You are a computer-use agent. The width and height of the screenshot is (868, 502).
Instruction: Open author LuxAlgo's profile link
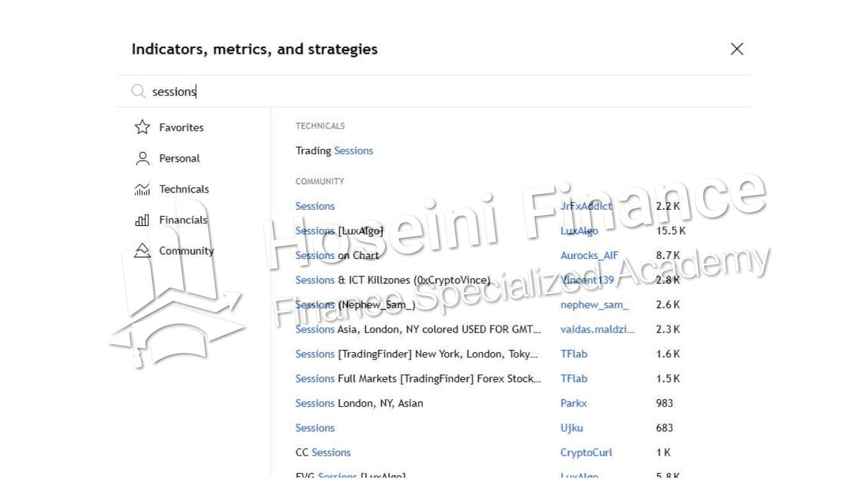tap(579, 231)
